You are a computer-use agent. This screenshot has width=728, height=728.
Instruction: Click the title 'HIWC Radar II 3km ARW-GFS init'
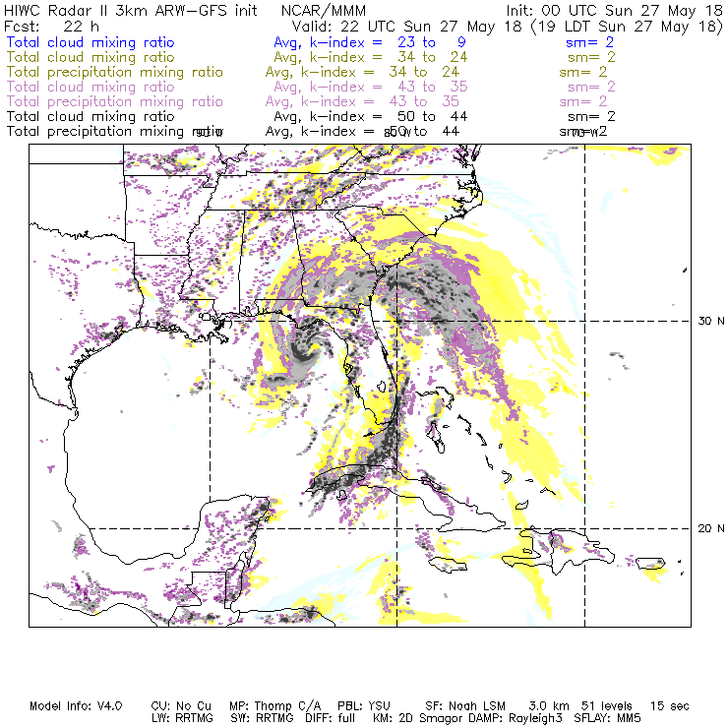(x=131, y=11)
